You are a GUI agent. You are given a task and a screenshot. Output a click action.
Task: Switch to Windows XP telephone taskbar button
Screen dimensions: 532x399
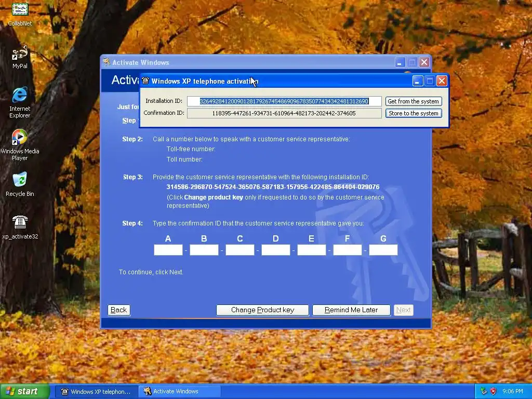(x=96, y=392)
